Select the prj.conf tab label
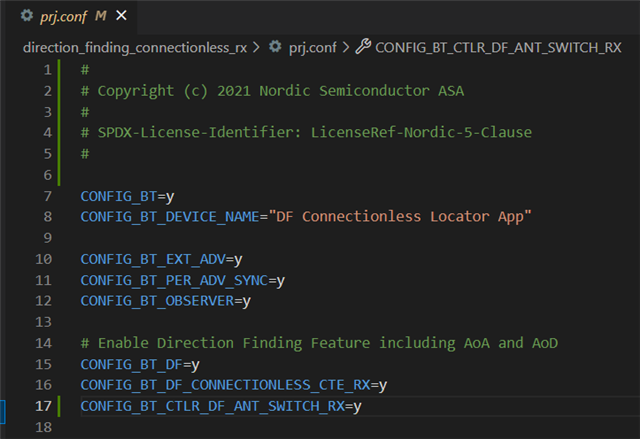Image resolution: width=640 pixels, height=439 pixels. (63, 16)
